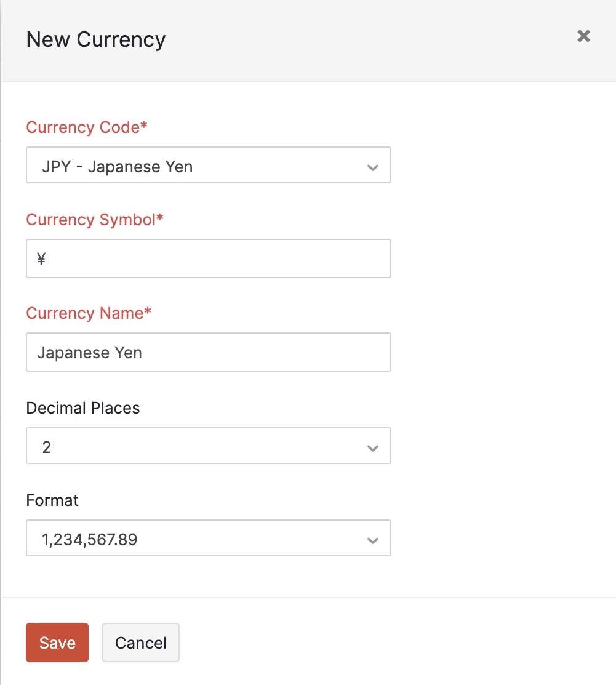The height and width of the screenshot is (685, 616).
Task: Open the Format dropdown
Action: [208, 538]
